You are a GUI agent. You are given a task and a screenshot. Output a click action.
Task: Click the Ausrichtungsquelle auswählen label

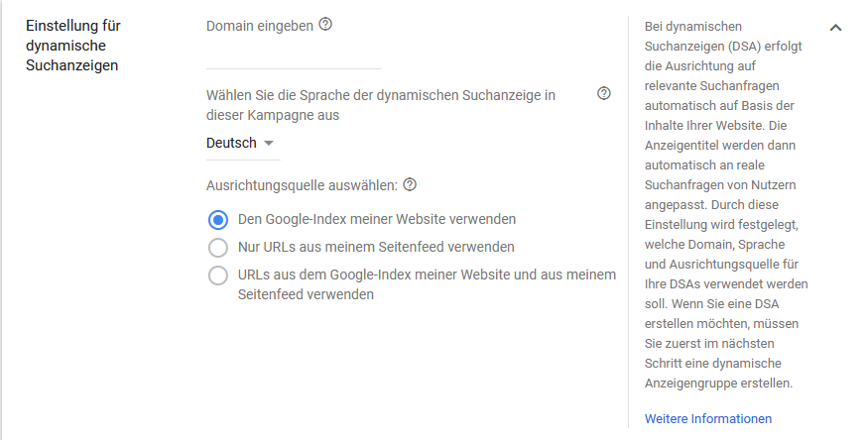(x=302, y=185)
